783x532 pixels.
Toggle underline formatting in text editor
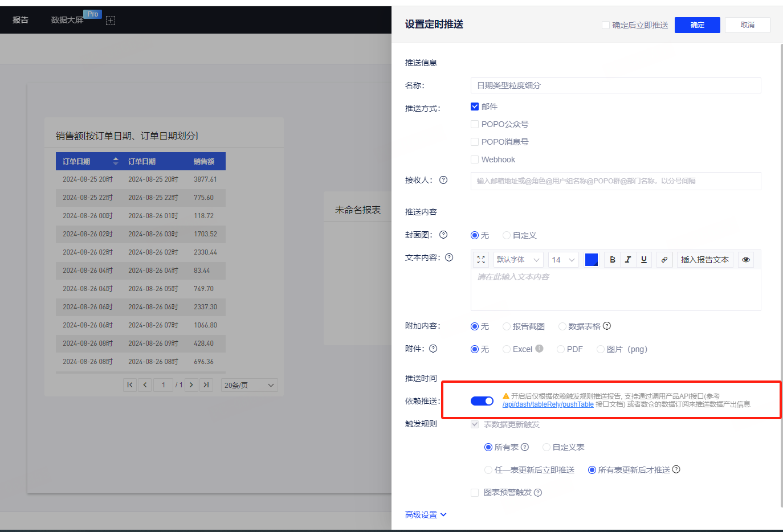[x=644, y=260]
